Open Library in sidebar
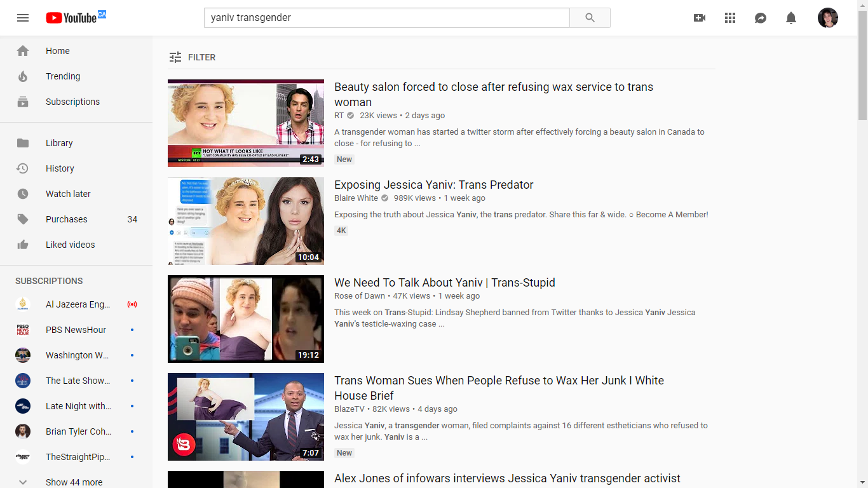Image resolution: width=868 pixels, height=488 pixels. 76,143
